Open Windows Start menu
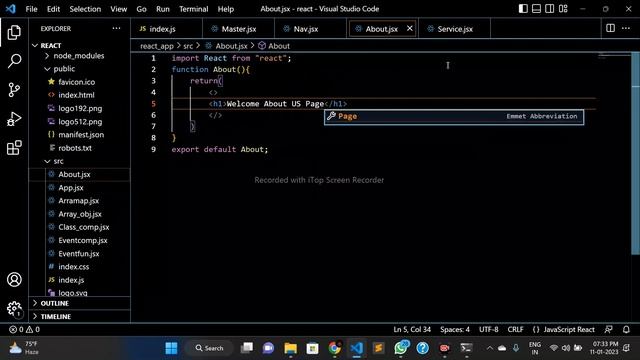The width and height of the screenshot is (640, 360). pyautogui.click(x=171, y=348)
